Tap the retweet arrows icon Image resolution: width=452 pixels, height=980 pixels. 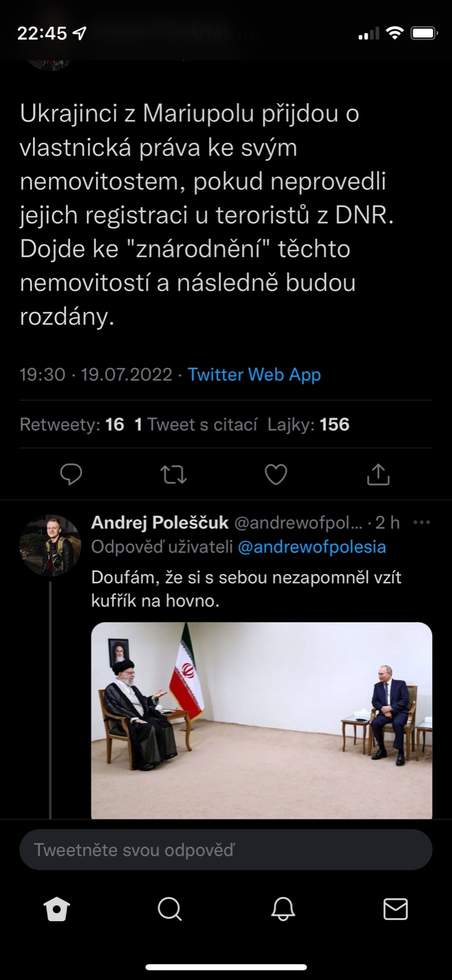(173, 474)
